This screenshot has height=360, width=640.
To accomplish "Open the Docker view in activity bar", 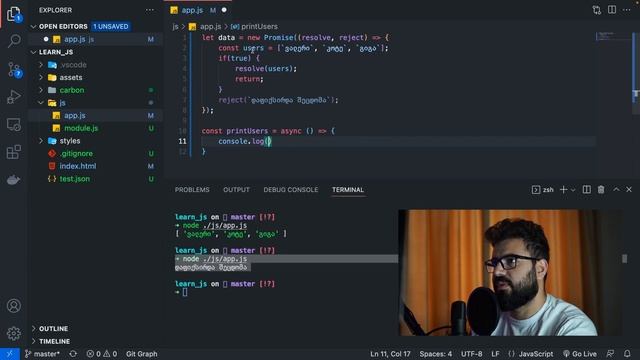I will [x=14, y=180].
